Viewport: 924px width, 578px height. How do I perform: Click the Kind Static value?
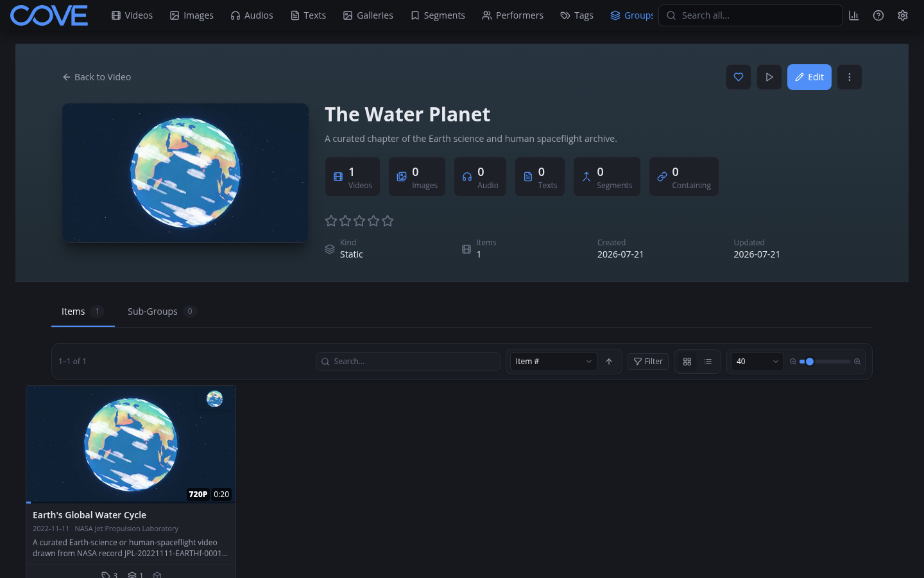point(352,254)
